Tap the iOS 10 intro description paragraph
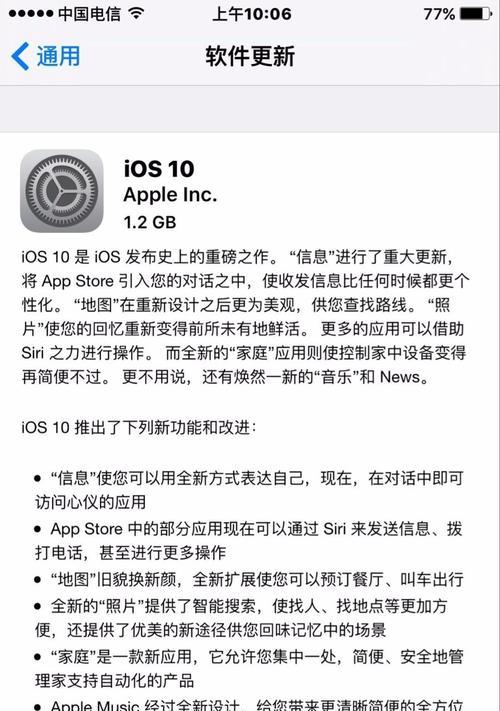This screenshot has height=711, width=500. [x=245, y=317]
